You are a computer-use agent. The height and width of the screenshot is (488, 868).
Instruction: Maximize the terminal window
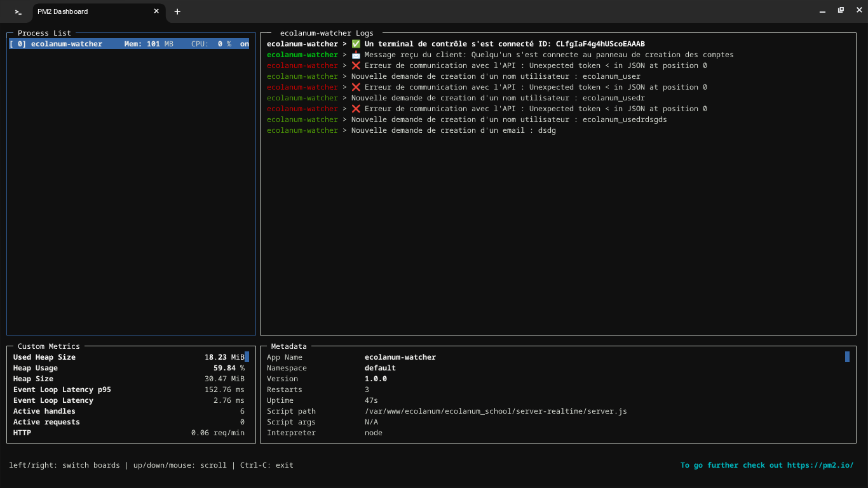tap(841, 11)
